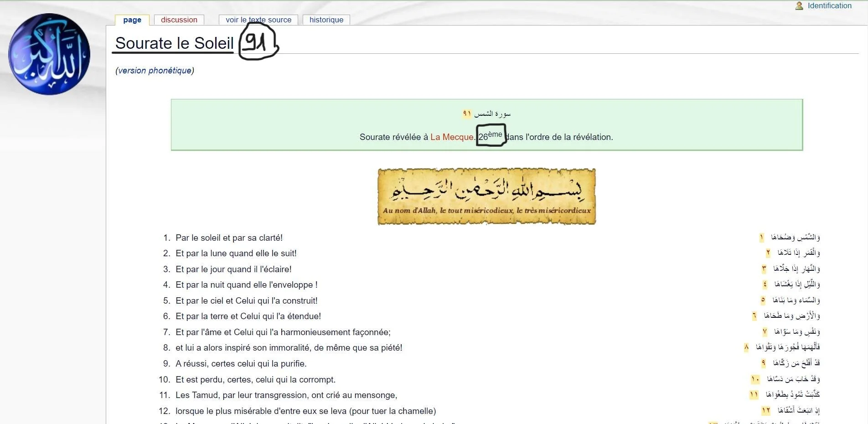Image resolution: width=868 pixels, height=424 pixels.
Task: Select verse 5 'Et par le ciel et Celui qui l'a construit!'
Action: point(247,301)
